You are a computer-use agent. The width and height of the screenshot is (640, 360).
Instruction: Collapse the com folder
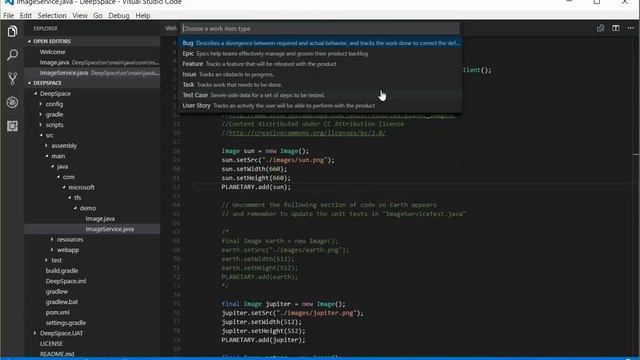(68, 177)
